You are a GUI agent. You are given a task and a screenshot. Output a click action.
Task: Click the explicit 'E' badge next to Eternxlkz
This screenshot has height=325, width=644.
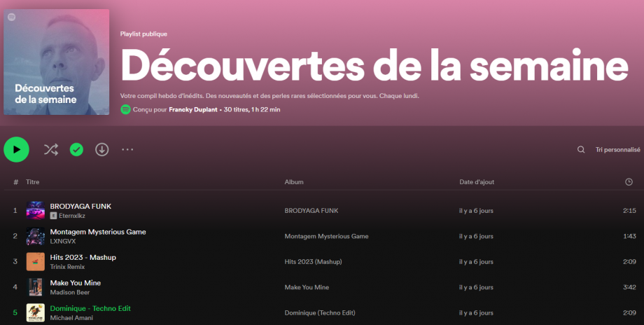point(53,216)
